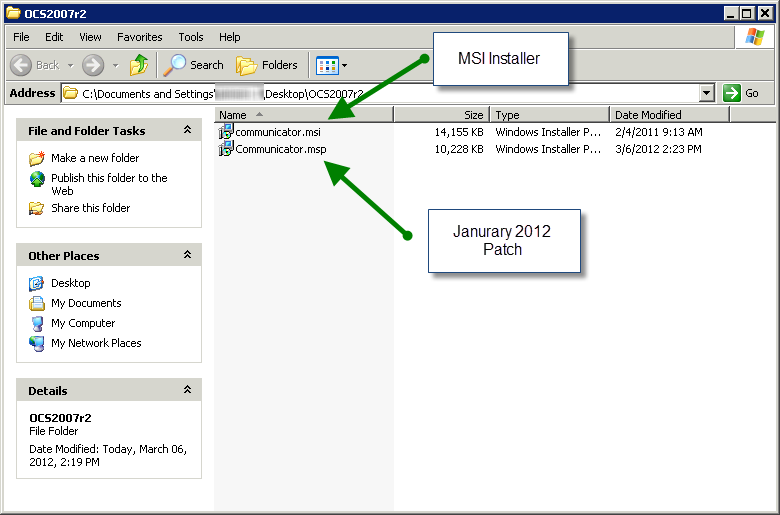Click the Type cell of communicator.msi
The width and height of the screenshot is (780, 515).
pos(548,132)
